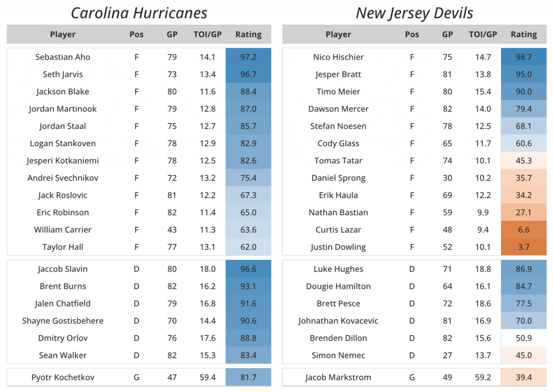Click the New Jersey Devils TOI/GP header
Viewport: 553px width, 392px height.
tap(483, 35)
